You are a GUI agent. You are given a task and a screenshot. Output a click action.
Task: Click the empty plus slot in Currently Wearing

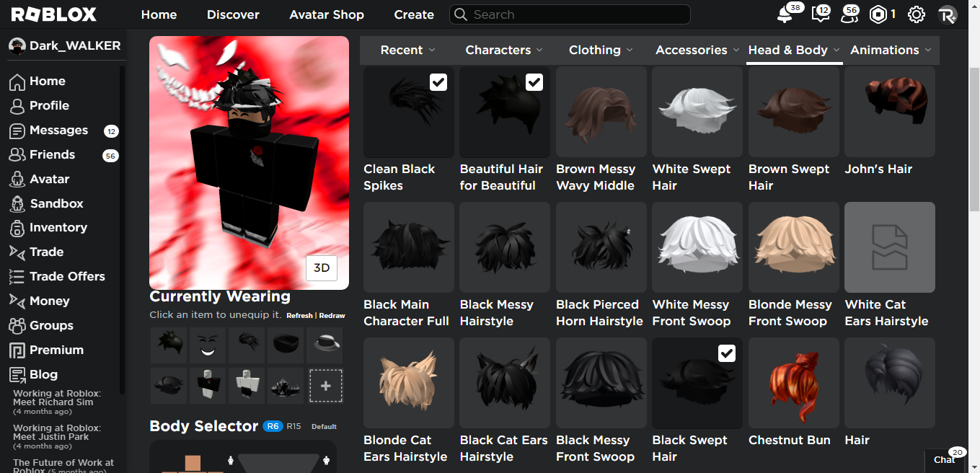pos(326,386)
